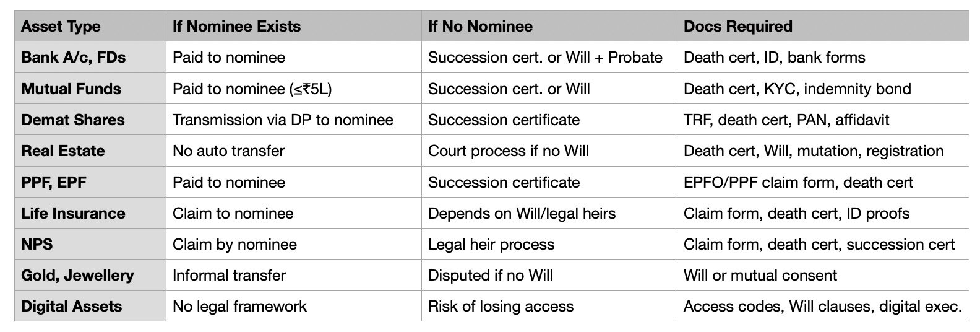Click the Digital Assets row label
The width and height of the screenshot is (980, 332).
point(71,307)
